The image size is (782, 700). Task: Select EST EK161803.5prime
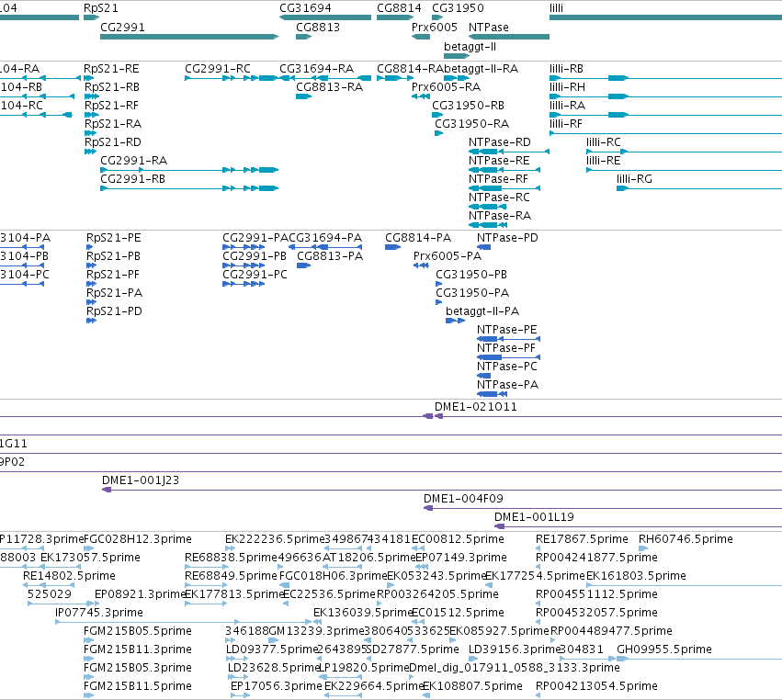coord(637,576)
